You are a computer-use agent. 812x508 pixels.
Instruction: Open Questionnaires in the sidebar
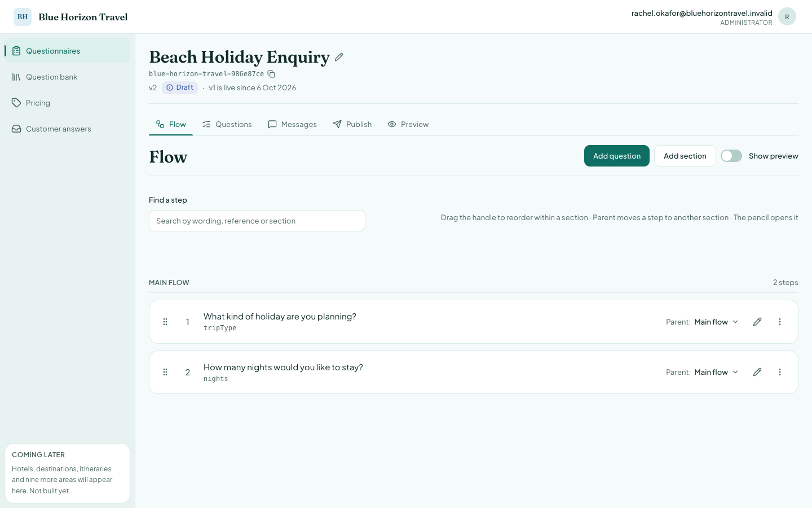pos(68,51)
